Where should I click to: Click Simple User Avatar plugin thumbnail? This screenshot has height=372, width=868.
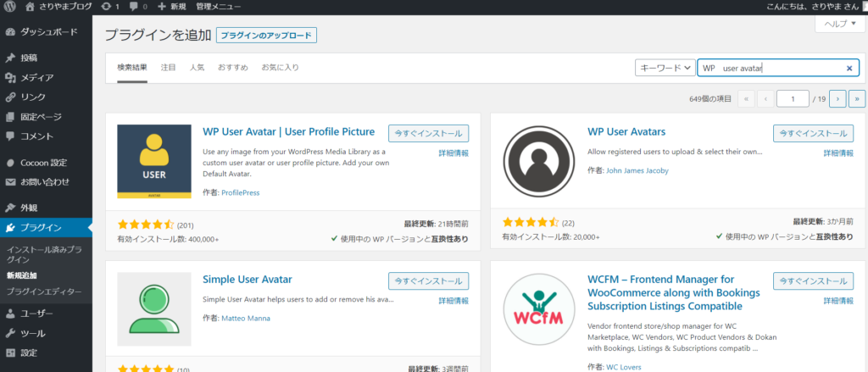(x=154, y=309)
